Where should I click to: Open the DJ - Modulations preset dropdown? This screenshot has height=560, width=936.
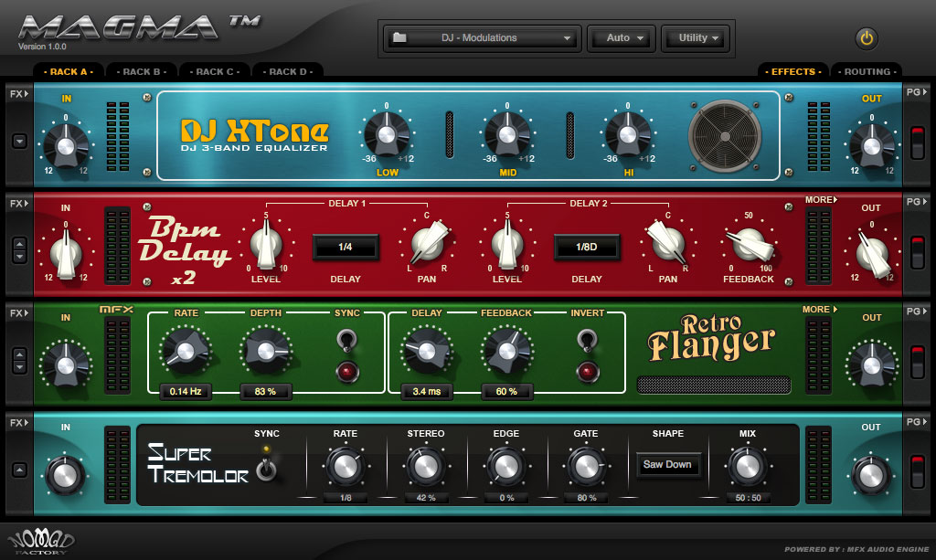click(x=480, y=38)
